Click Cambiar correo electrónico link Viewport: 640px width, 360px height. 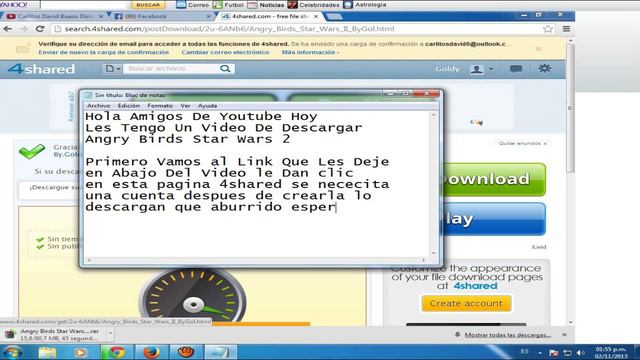[225, 52]
